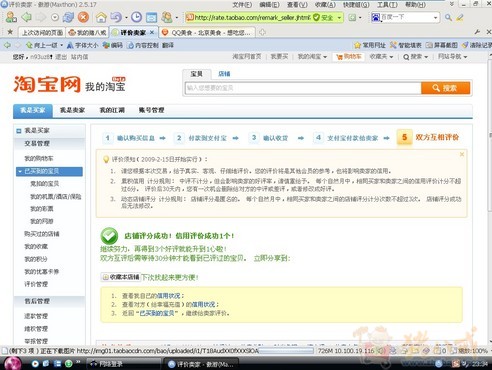Click the search magnifier icon beside Baidu box
The height and width of the screenshot is (370, 492).
coord(449,17)
